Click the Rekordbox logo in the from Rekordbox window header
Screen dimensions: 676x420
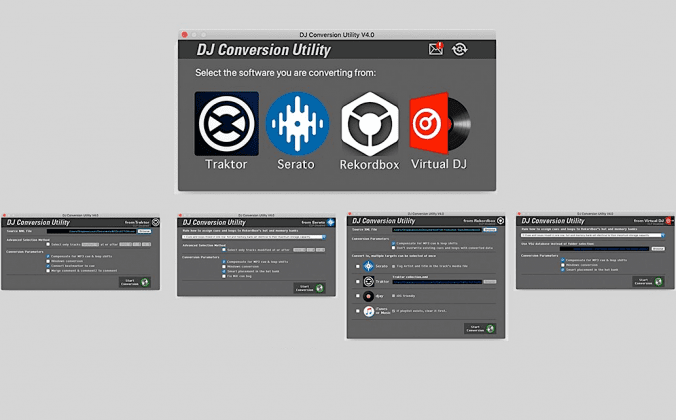click(501, 221)
